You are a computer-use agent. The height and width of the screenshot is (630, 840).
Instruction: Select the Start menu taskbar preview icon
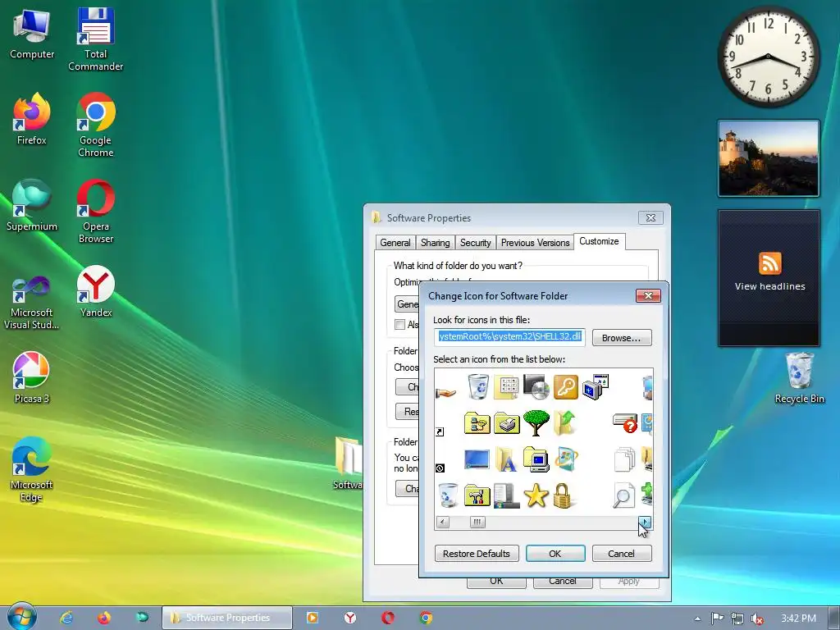[507, 495]
